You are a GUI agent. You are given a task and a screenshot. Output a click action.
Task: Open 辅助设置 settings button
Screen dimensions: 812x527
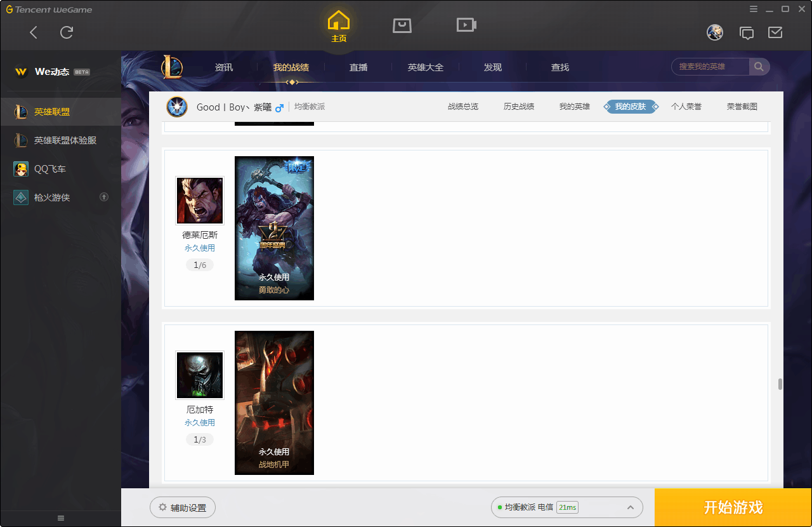183,507
